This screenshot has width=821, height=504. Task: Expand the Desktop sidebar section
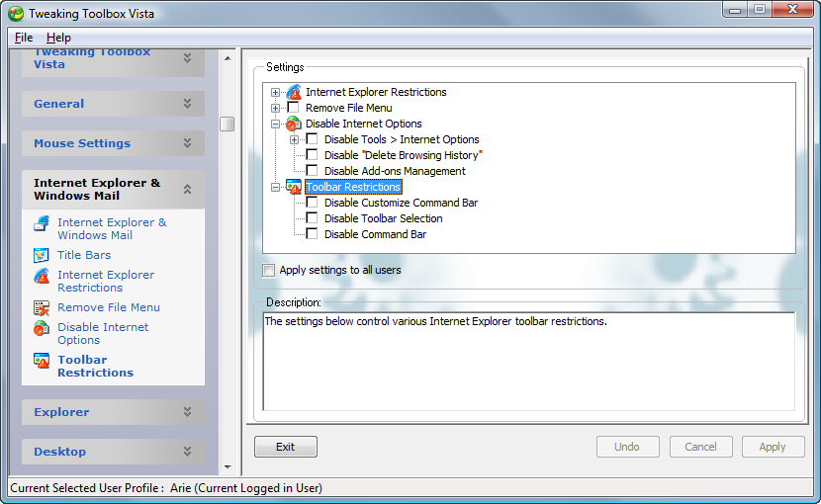188,452
